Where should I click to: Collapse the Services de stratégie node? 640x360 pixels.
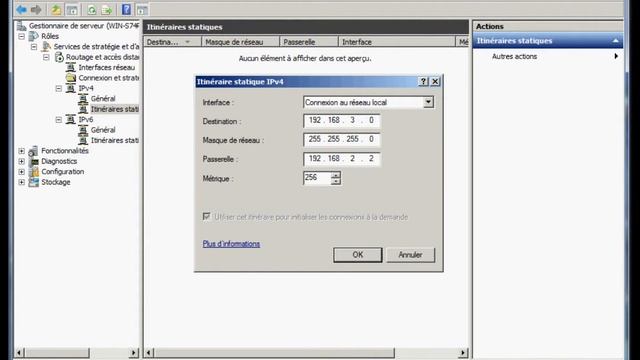(34, 47)
